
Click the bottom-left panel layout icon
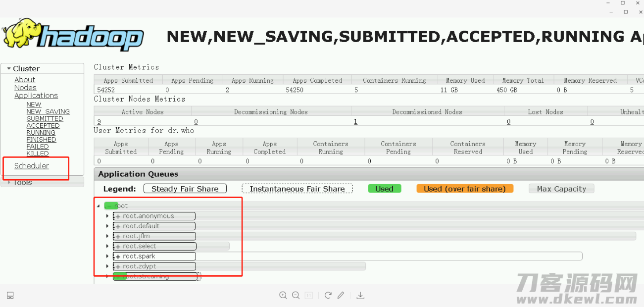coord(10,296)
